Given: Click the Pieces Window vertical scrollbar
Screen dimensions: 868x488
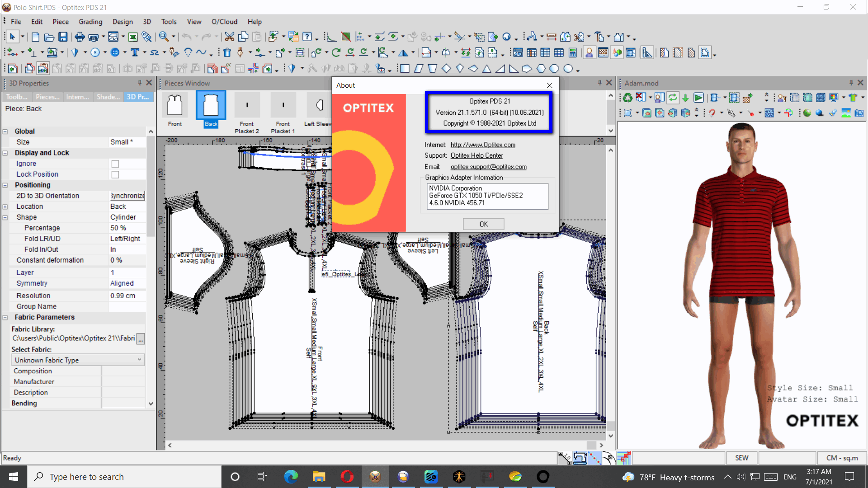Looking at the screenshot, I should tap(611, 113).
